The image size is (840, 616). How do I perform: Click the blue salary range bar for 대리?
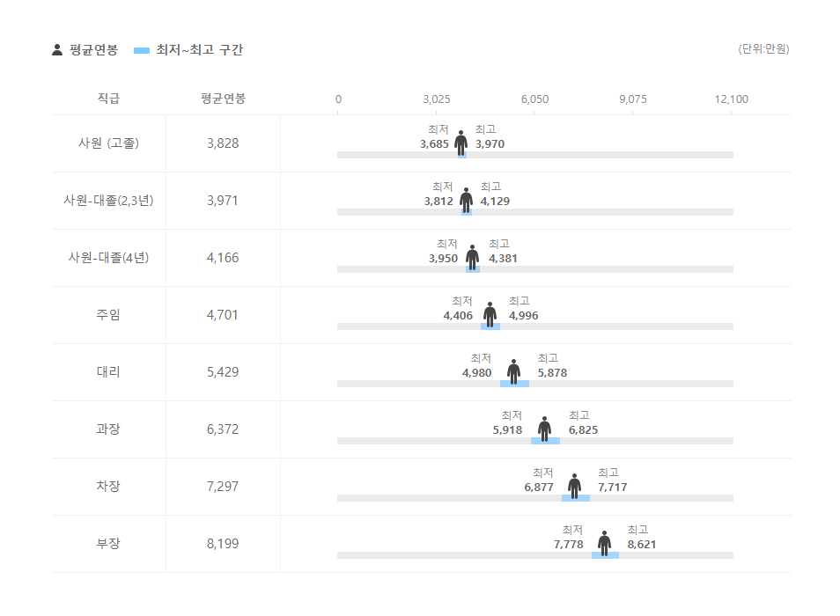tap(514, 384)
